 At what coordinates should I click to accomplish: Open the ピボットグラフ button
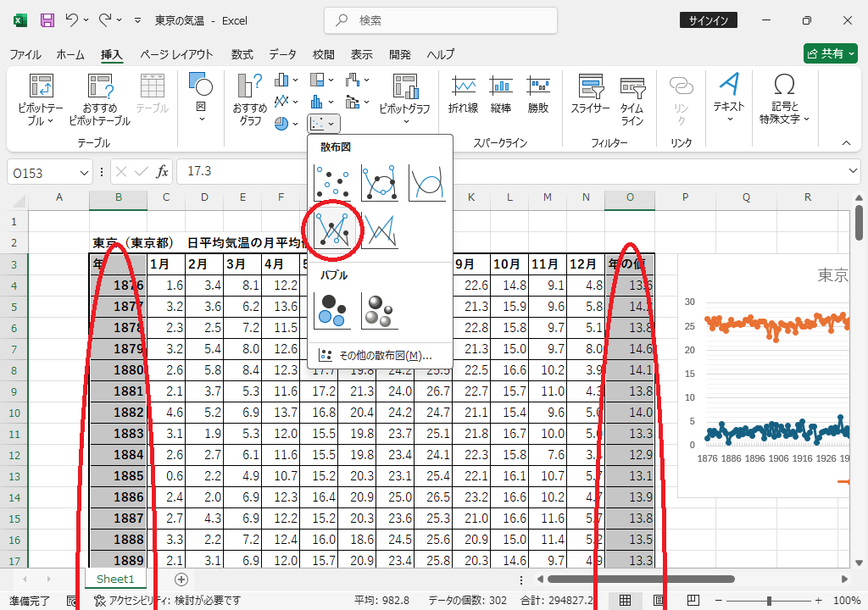pyautogui.click(x=405, y=100)
